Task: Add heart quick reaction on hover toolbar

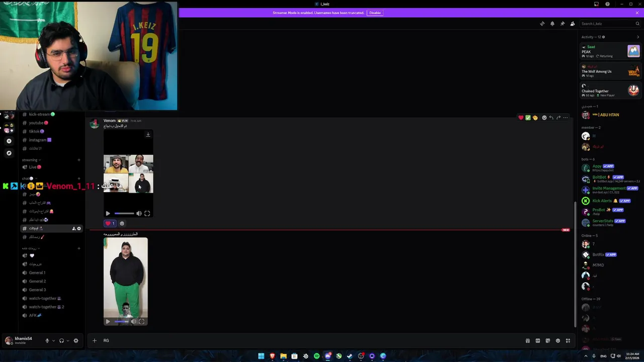Action: point(521,118)
